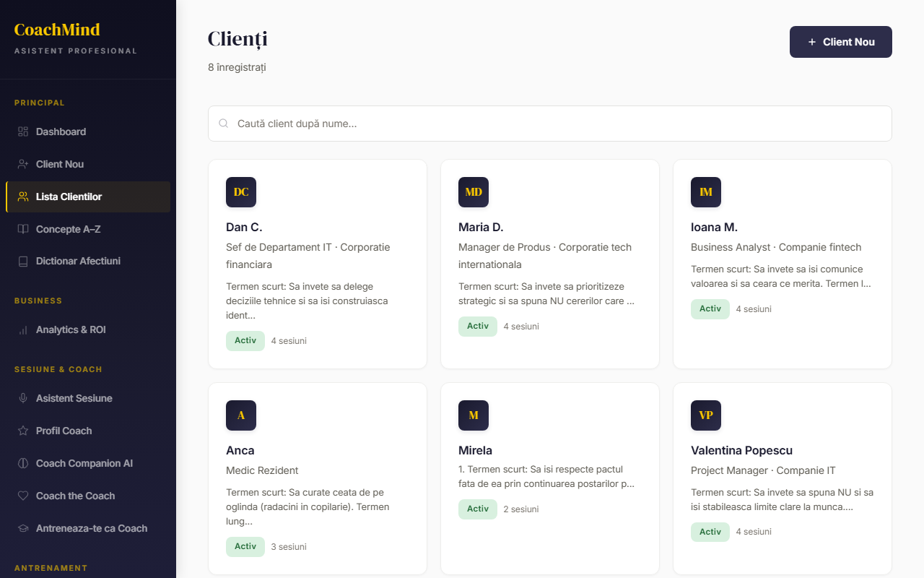This screenshot has height=578, width=924.
Task: Click the microphone icon for Asistent Sesiune
Action: tap(23, 398)
